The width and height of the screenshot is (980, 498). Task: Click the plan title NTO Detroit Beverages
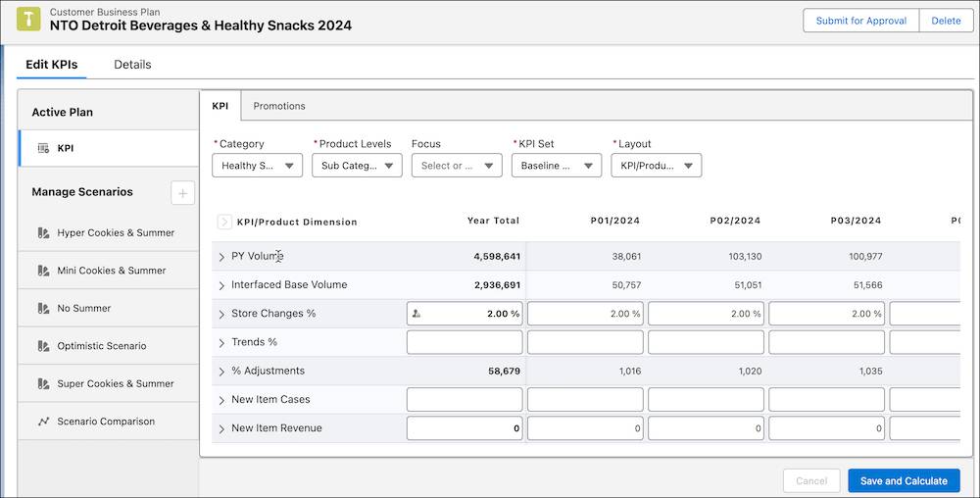point(201,25)
